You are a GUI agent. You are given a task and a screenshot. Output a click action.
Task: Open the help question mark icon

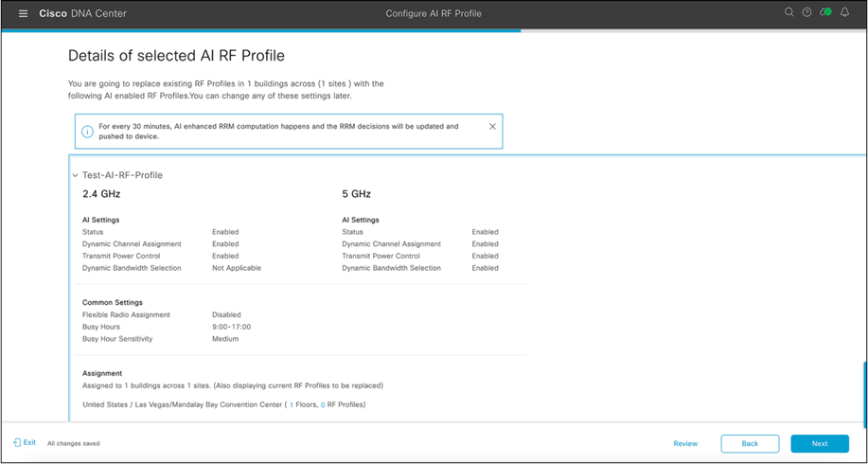click(807, 12)
